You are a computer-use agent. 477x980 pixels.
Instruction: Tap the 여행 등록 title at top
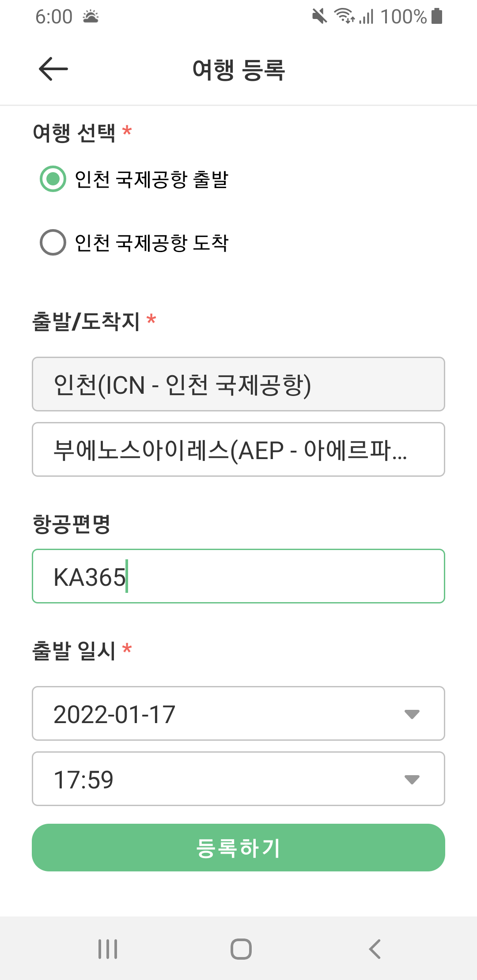238,70
